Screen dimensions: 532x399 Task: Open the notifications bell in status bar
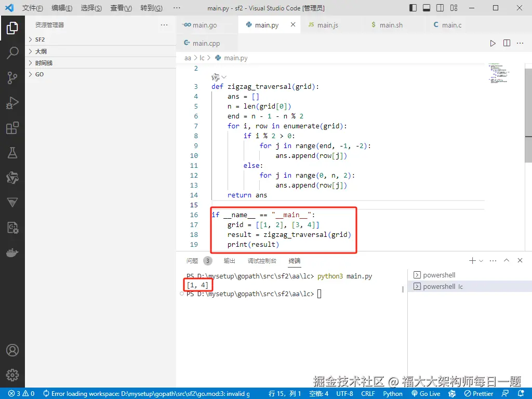(521, 394)
